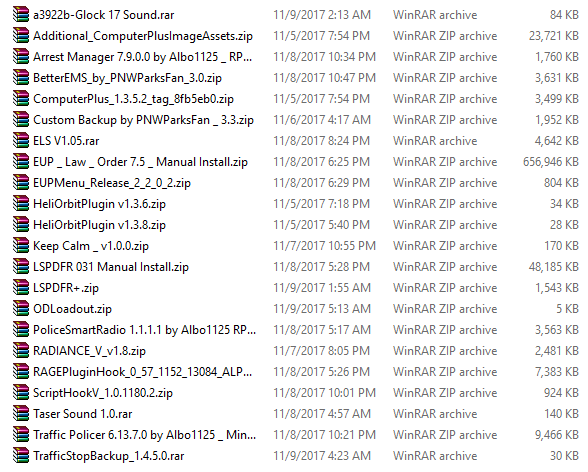Click the archive icon next to ELS V1.05.rar
The height and width of the screenshot is (472, 588).
pyautogui.click(x=21, y=141)
